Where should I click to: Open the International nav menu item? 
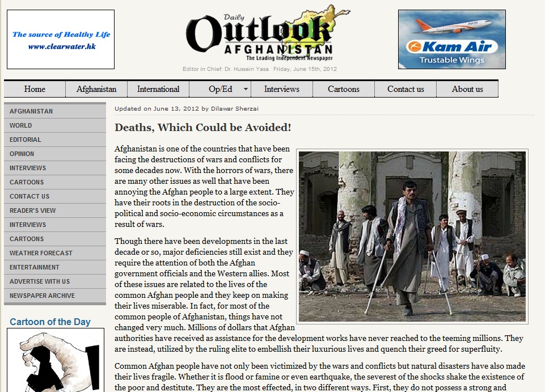tap(158, 89)
